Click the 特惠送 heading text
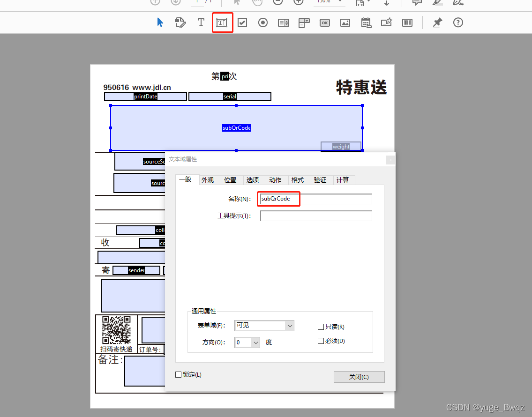This screenshot has width=532, height=417. pos(361,88)
